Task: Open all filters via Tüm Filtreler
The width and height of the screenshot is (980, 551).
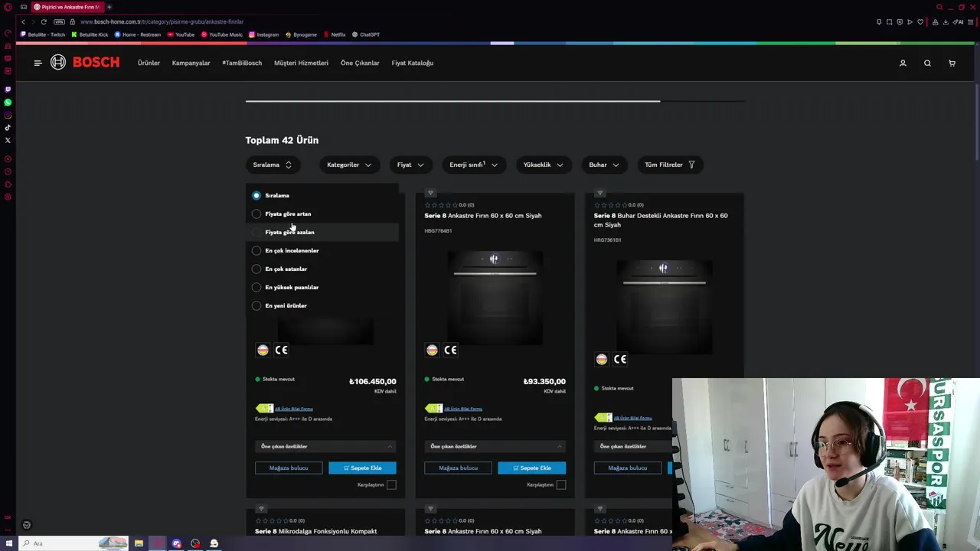Action: coord(670,165)
